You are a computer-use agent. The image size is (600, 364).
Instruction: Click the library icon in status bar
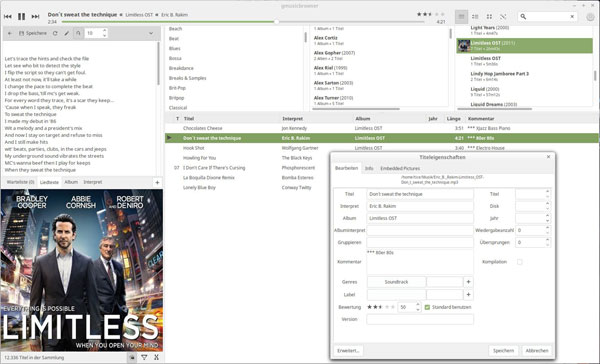(x=132, y=357)
